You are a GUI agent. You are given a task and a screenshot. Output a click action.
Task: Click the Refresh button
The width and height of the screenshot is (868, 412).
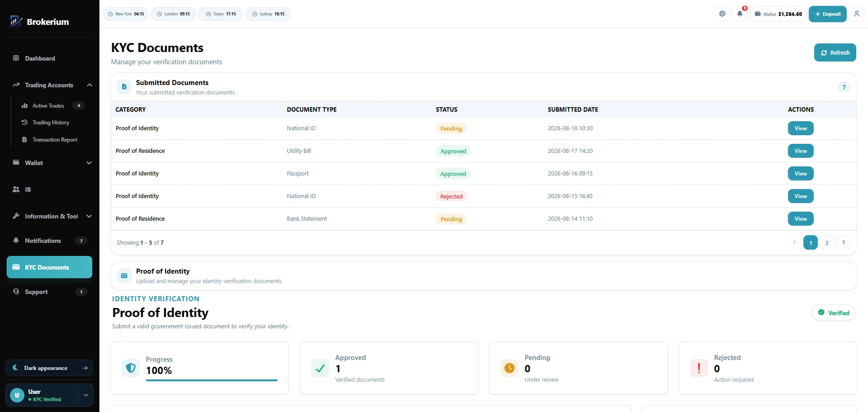835,52
